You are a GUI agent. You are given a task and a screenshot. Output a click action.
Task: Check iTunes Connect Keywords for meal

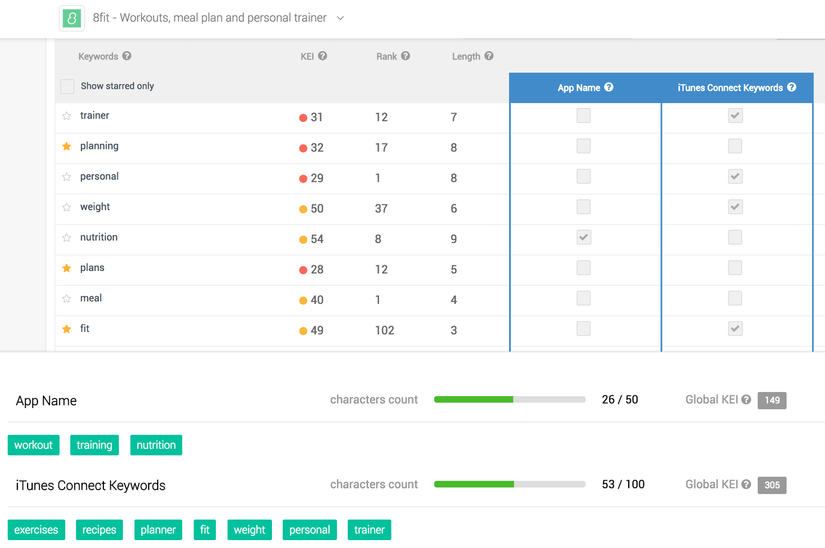coord(735,299)
